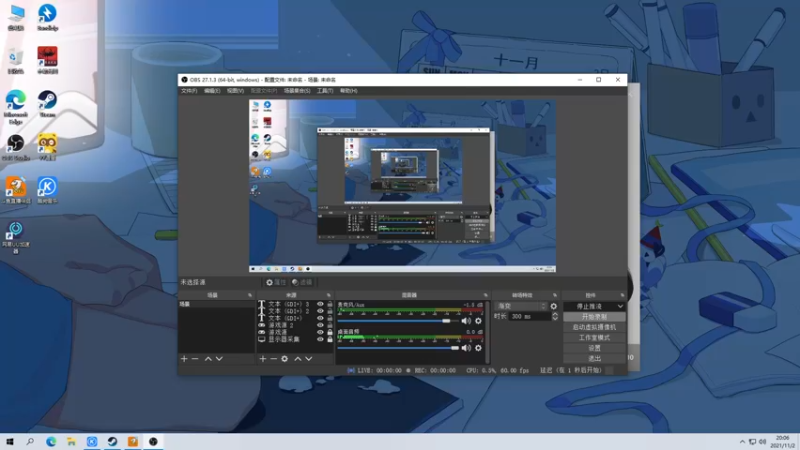Viewport: 800px width, 450px height.
Task: Pop out the Sources dock icon
Action: click(329, 295)
